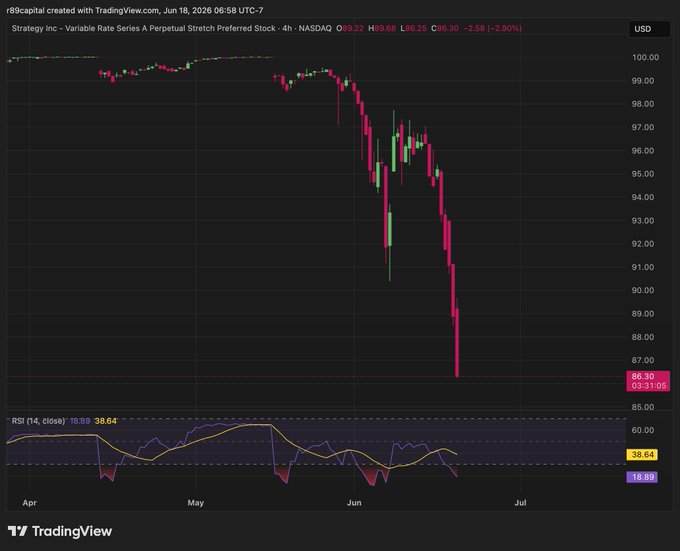The width and height of the screenshot is (680, 551).
Task: Open the USD currency dropdown
Action: tap(649, 29)
